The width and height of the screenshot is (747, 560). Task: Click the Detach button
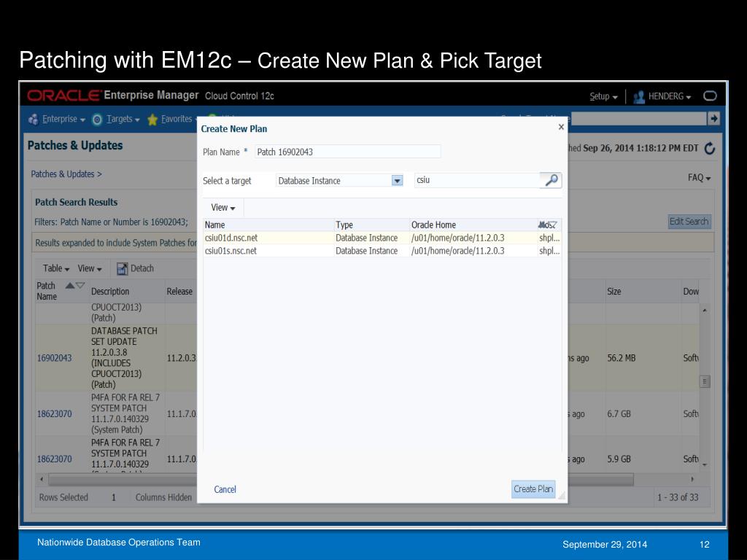tap(135, 268)
